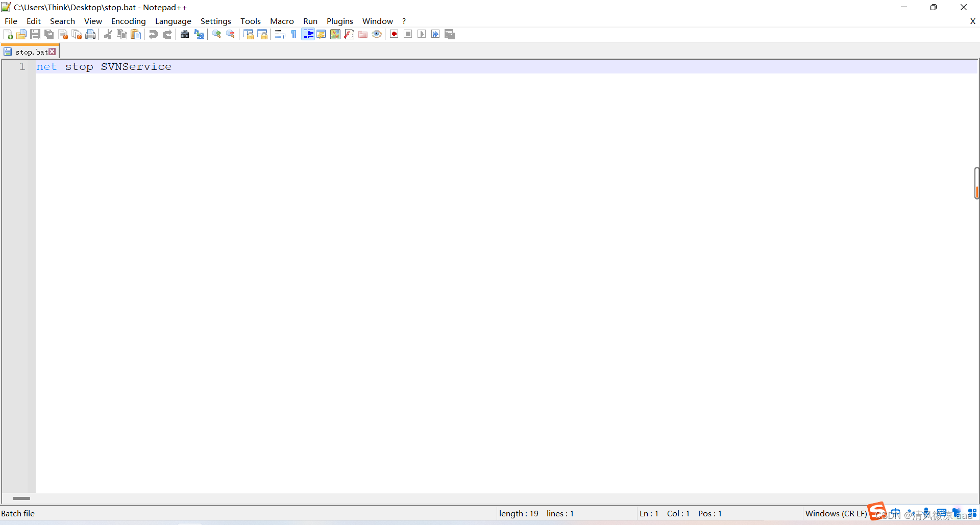The height and width of the screenshot is (525, 980).
Task: Open the Plugins menu
Action: click(x=339, y=21)
